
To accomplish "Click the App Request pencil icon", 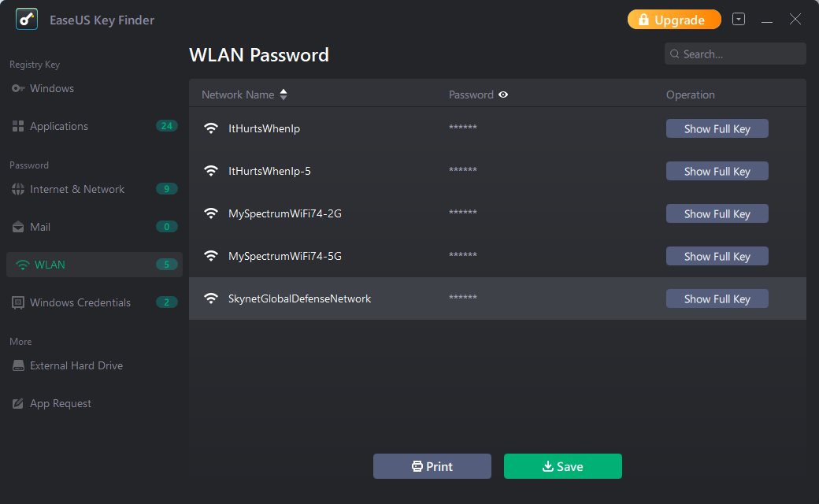I will pos(18,403).
